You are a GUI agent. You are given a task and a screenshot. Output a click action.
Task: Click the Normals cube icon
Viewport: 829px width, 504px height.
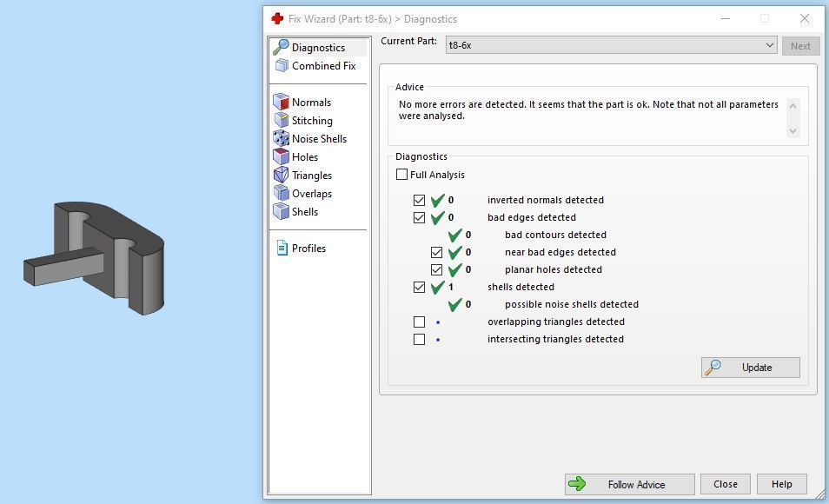281,102
